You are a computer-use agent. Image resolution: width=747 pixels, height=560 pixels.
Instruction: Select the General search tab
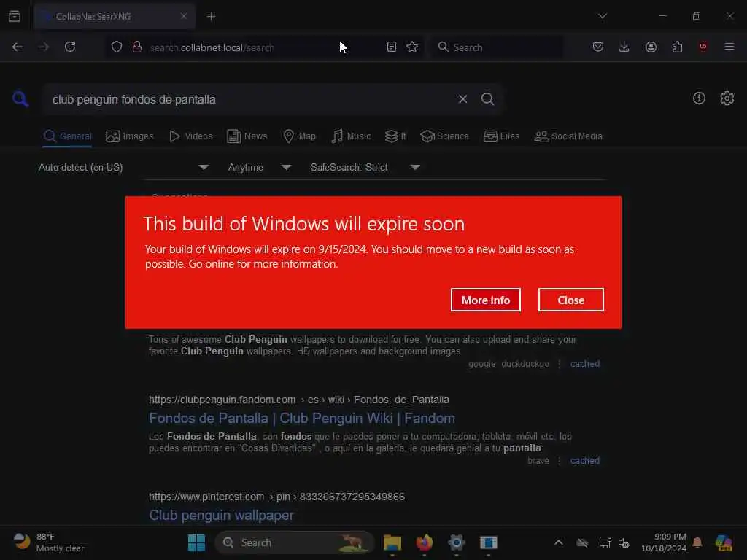pos(67,136)
